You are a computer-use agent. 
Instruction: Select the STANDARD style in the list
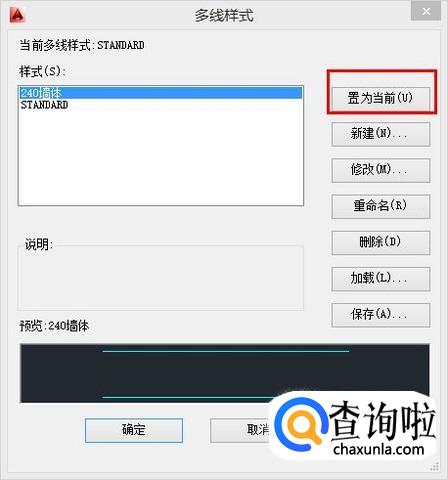click(160, 105)
